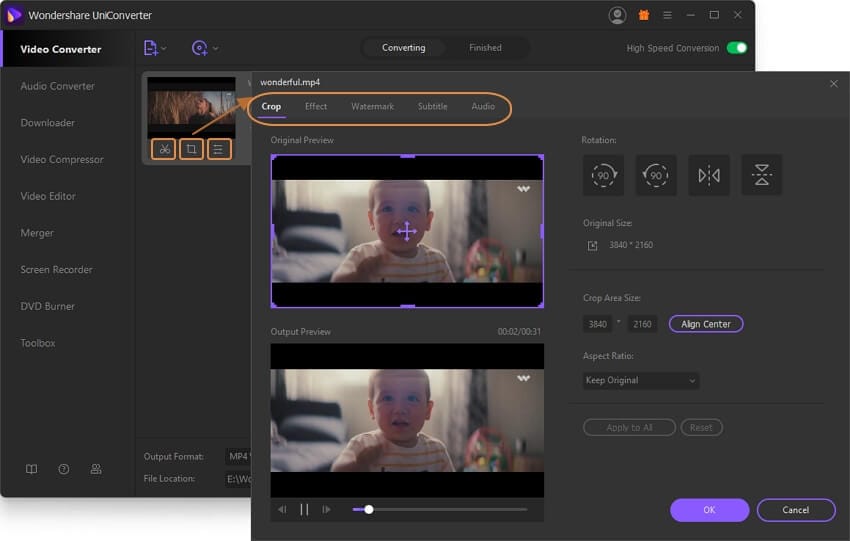The image size is (850, 541).
Task: Open Toolbox in sidebar
Action: [x=38, y=343]
